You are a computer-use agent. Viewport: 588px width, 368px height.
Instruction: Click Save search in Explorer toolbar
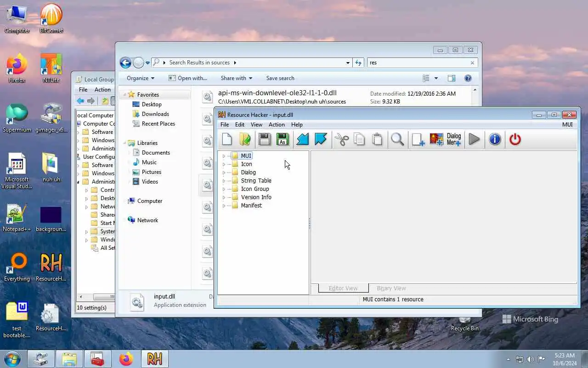click(280, 78)
